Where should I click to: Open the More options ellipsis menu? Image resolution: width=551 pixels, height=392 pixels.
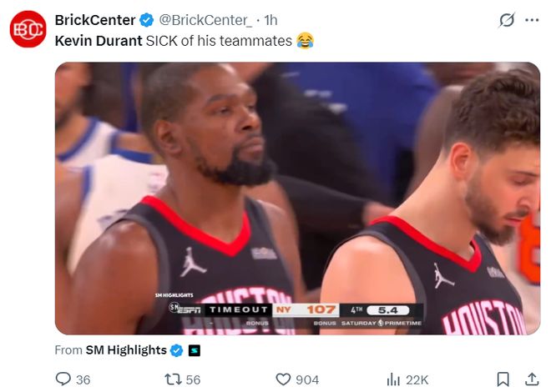pyautogui.click(x=531, y=20)
